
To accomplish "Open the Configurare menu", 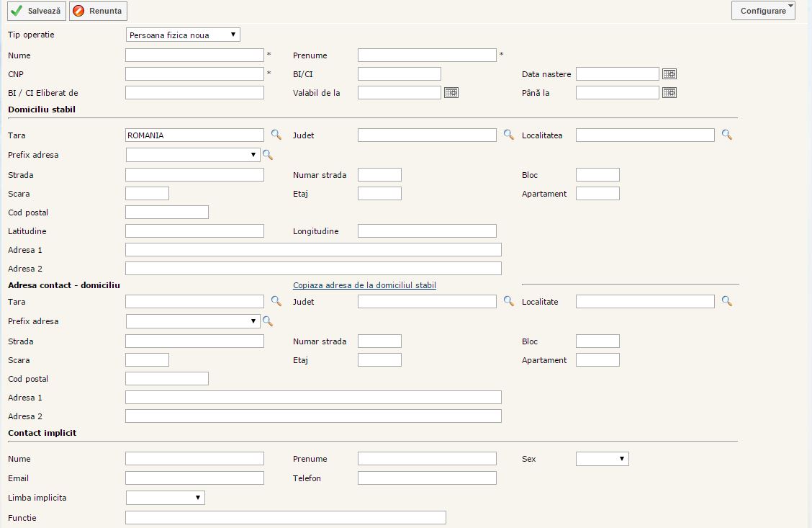I will [x=763, y=11].
